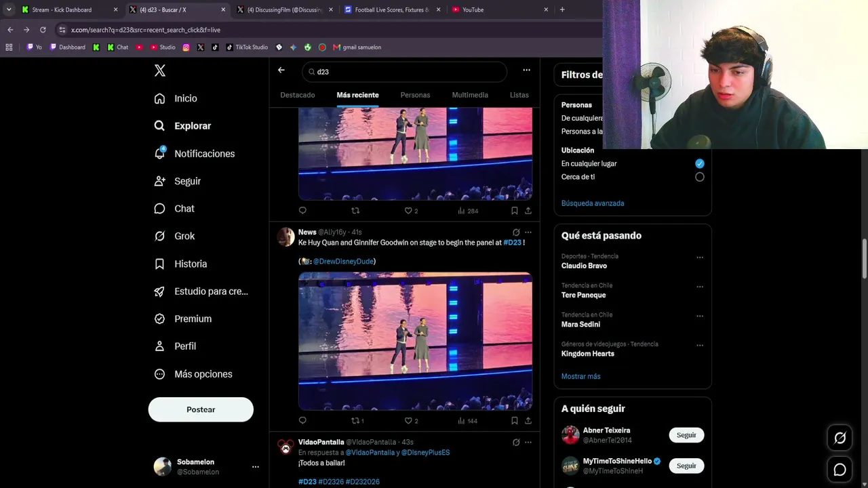This screenshot has width=868, height=488.
Task: Click Mostrar más under trends
Action: click(x=580, y=376)
